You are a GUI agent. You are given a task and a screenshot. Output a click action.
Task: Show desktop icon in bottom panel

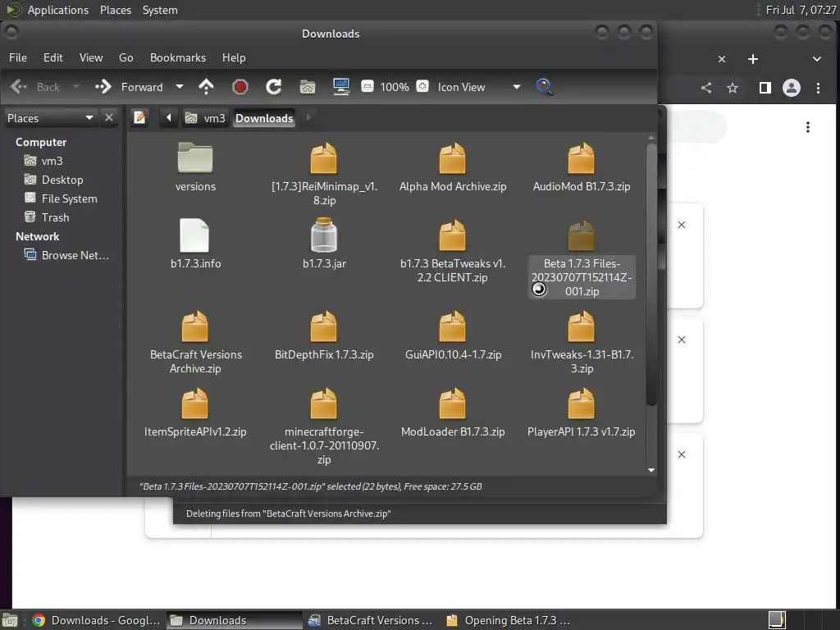9,621
